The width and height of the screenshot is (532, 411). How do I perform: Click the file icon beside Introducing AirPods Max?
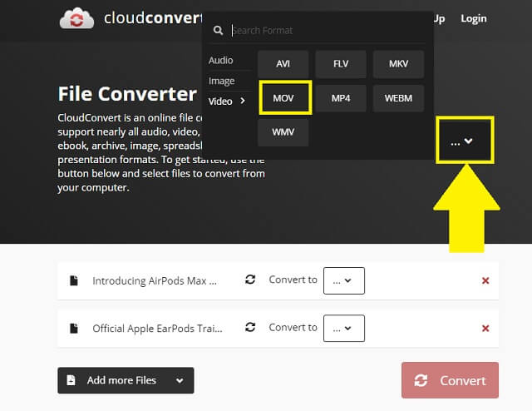(74, 280)
